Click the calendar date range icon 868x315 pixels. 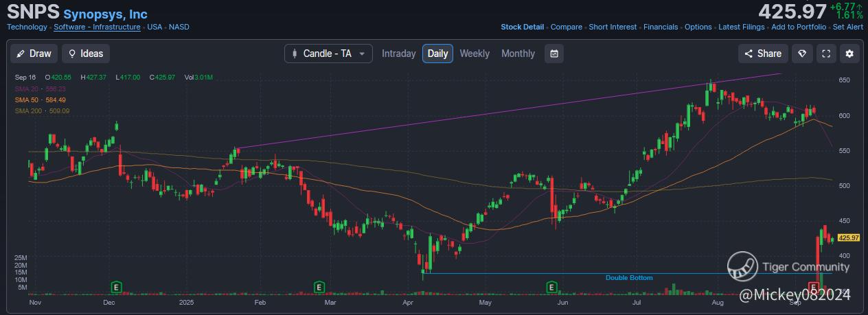pos(554,54)
